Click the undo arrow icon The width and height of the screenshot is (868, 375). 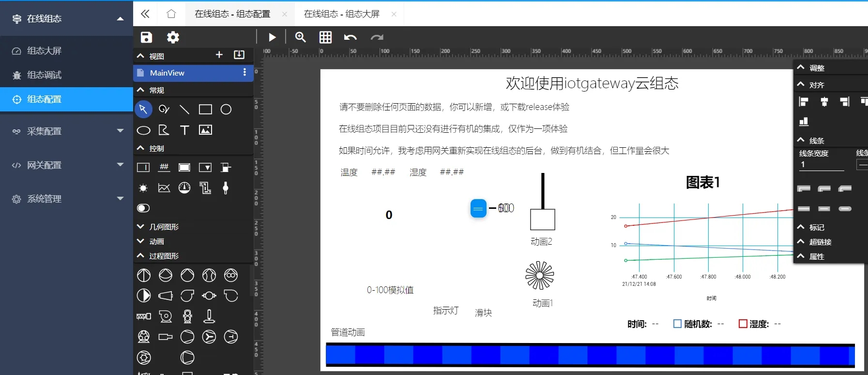(350, 37)
